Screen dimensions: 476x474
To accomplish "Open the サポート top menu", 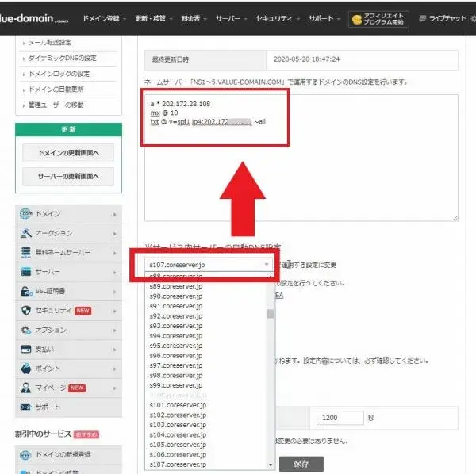I will (324, 19).
